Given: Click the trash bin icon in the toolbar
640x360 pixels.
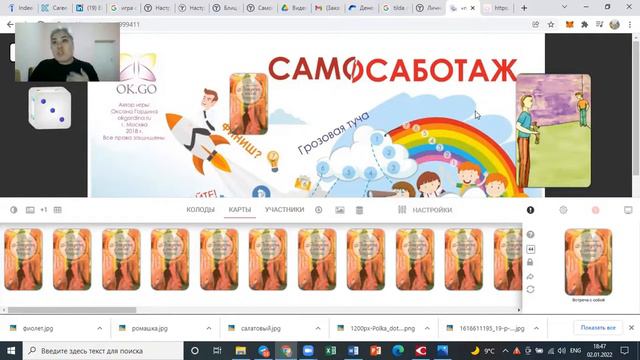Looking at the screenshot, I should point(359,210).
